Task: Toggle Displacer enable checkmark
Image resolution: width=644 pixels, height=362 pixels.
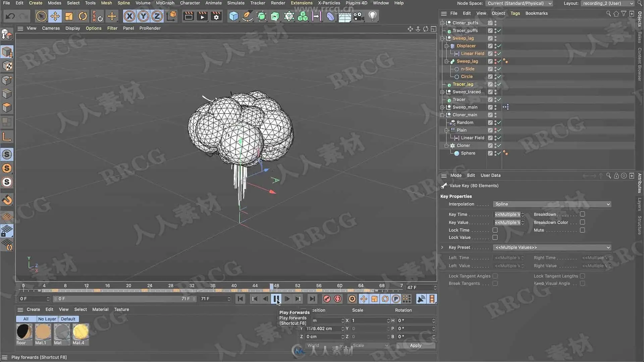Action: click(x=499, y=46)
